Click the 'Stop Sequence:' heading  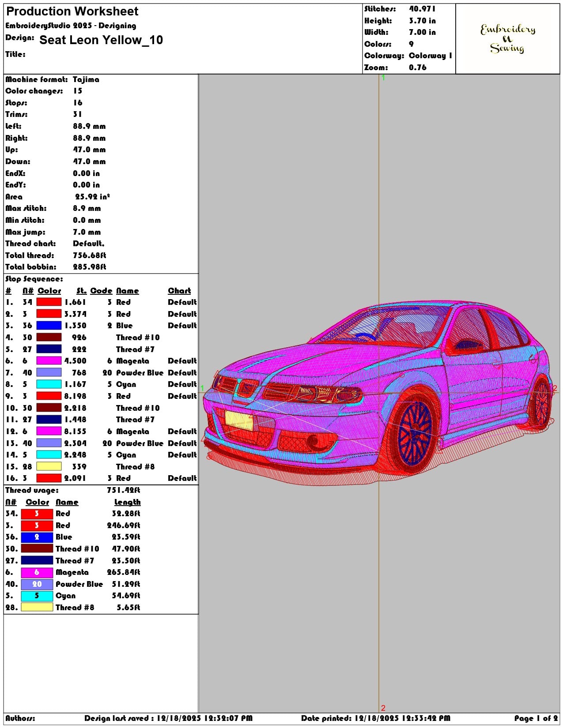34,279
